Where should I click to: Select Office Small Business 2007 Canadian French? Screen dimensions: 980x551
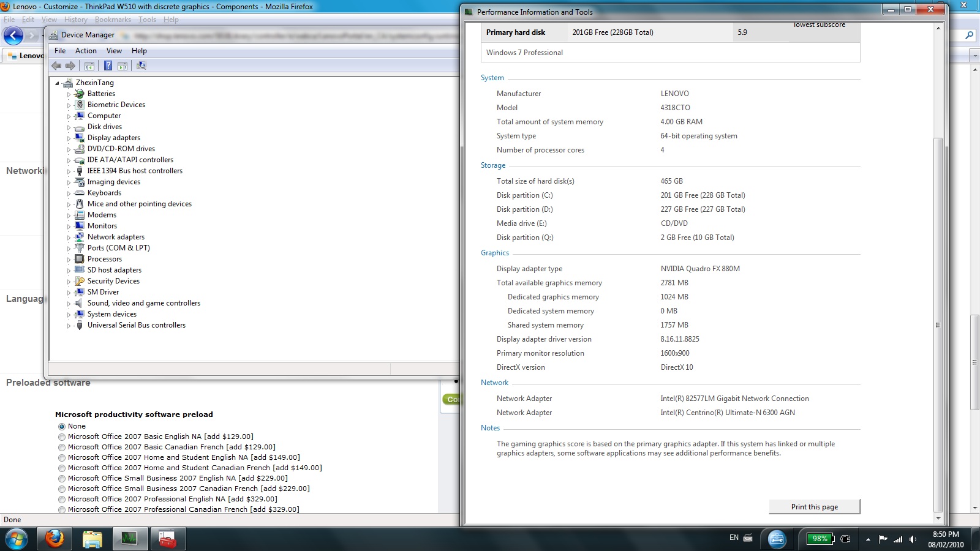click(x=62, y=489)
